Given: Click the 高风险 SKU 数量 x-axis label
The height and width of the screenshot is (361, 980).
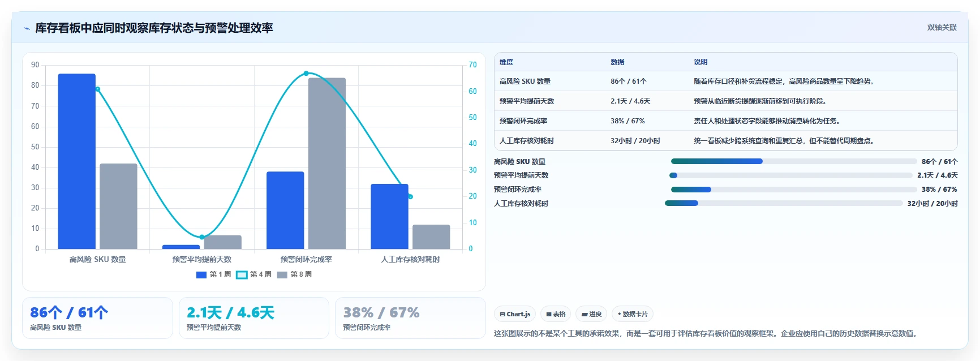Looking at the screenshot, I should tap(97, 259).
